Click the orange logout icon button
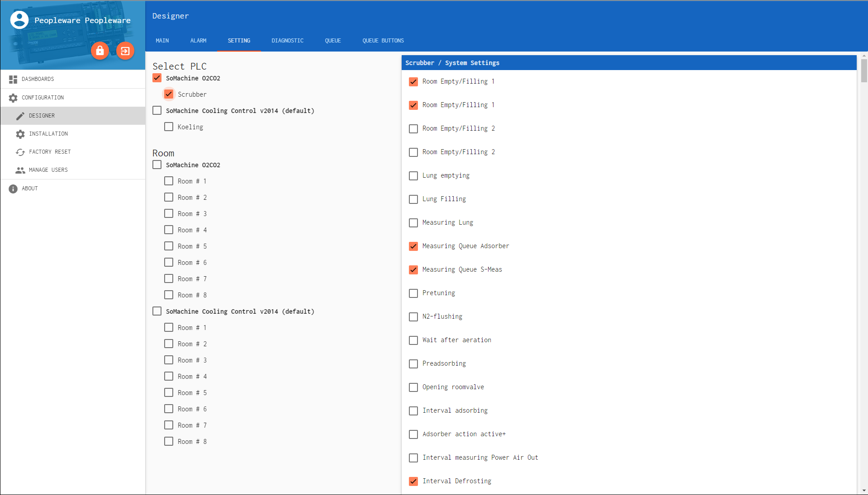868x495 pixels. tap(125, 51)
